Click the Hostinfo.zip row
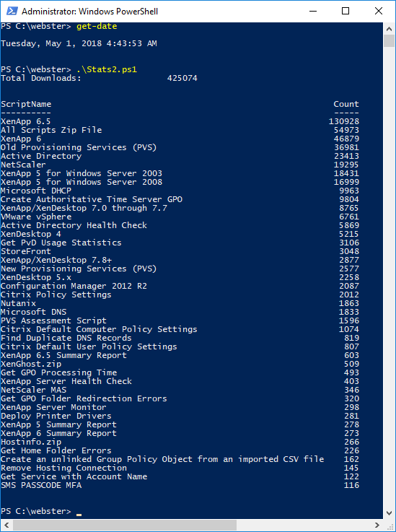This screenshot has height=532, width=396. coord(180,442)
